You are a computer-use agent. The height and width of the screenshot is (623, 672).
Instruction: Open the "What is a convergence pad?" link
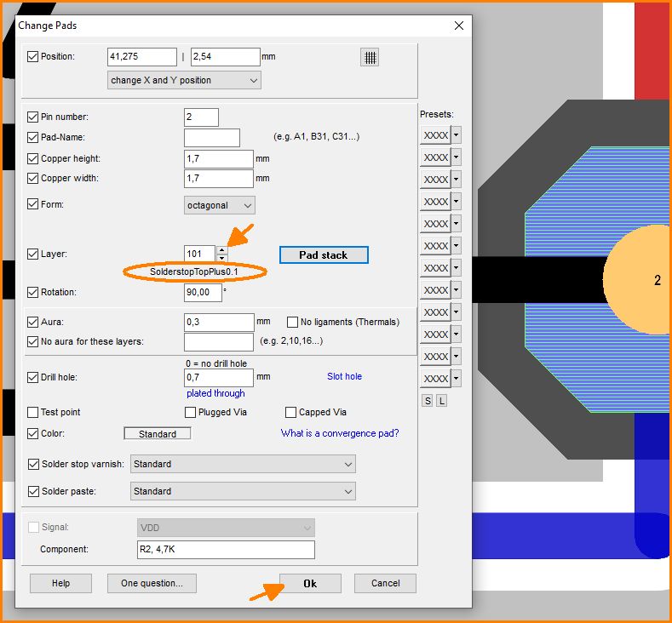pyautogui.click(x=340, y=433)
